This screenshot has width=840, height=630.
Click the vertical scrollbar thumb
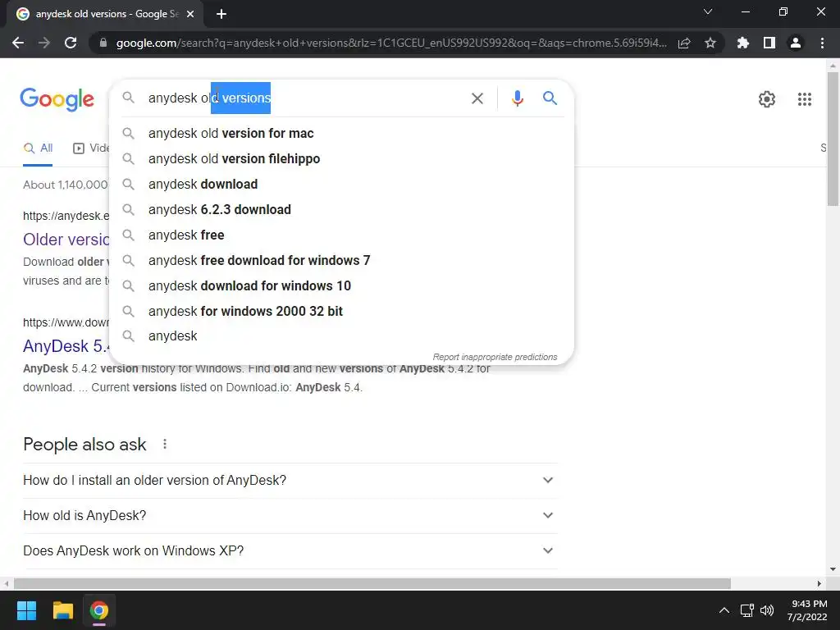(x=833, y=138)
